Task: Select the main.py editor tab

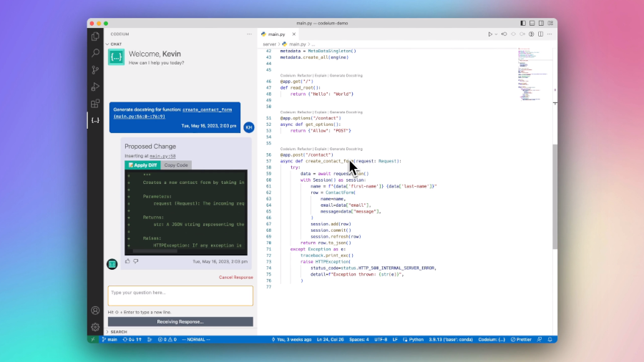Action: (x=276, y=34)
